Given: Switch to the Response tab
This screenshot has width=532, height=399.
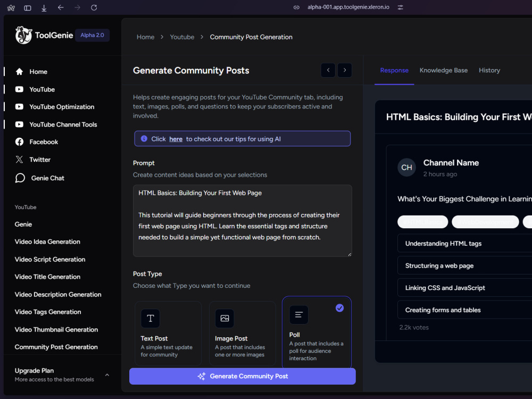Looking at the screenshot, I should pyautogui.click(x=394, y=70).
